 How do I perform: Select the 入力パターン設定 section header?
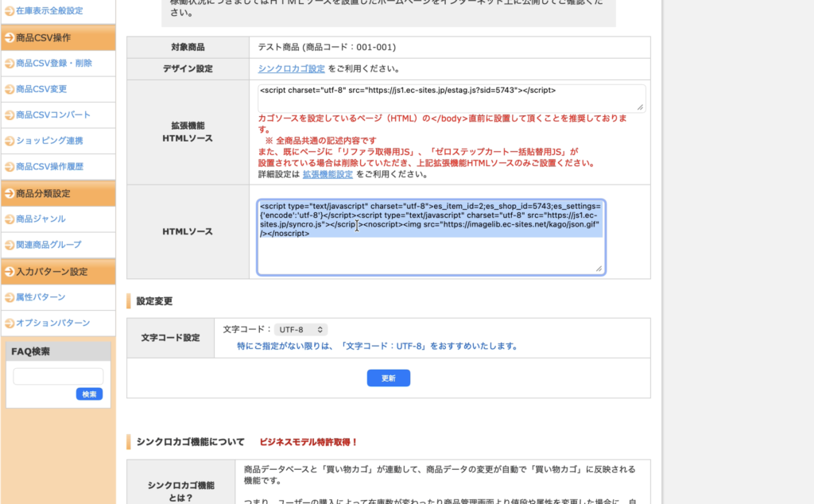[x=58, y=272]
